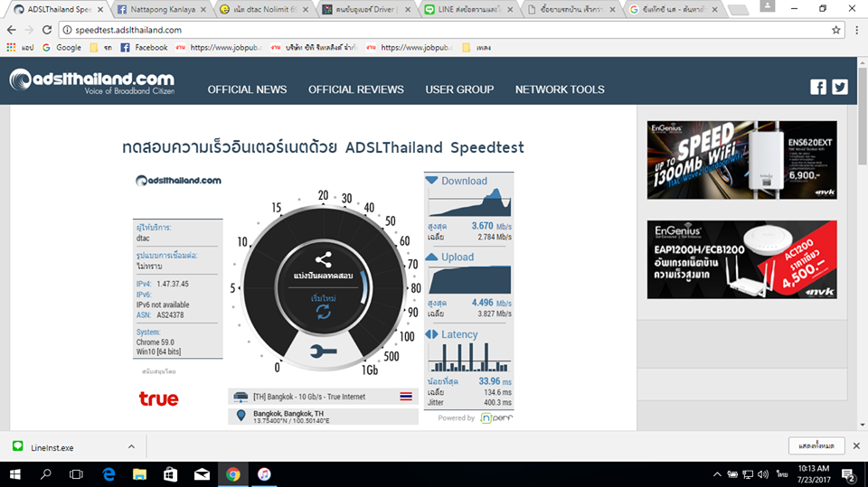Screen dimensions: 868x487
Task: Open the action center notification icon
Action: 848,474
